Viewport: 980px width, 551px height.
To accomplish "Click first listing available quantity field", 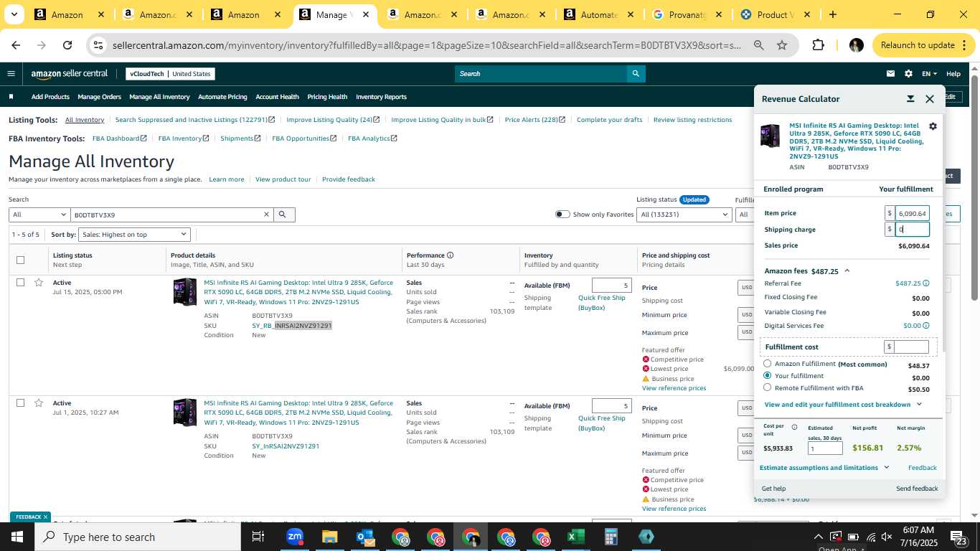I will [x=611, y=286].
